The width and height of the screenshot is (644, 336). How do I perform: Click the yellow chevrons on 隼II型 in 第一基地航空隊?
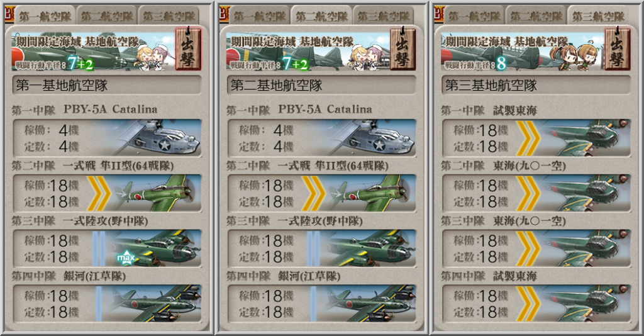tap(99, 193)
